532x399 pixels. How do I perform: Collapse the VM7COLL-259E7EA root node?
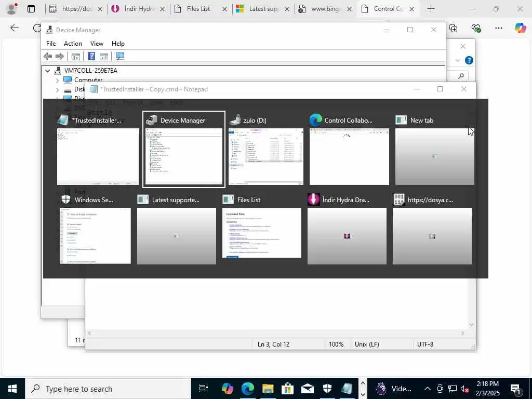pyautogui.click(x=47, y=71)
